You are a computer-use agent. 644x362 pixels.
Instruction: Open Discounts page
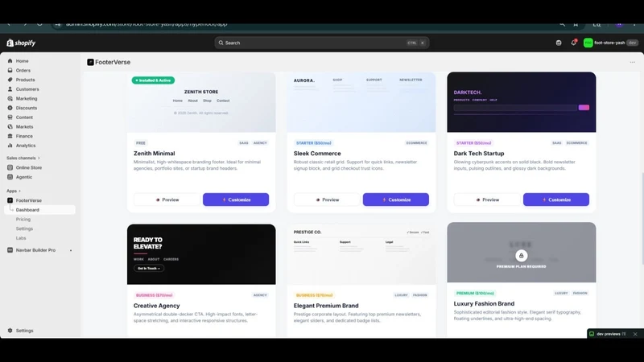coord(27,108)
